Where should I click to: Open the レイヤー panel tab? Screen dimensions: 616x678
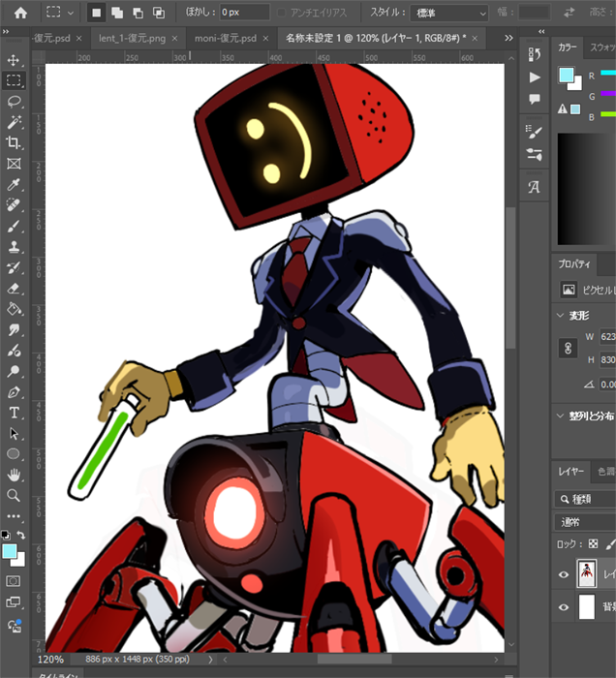[570, 472]
